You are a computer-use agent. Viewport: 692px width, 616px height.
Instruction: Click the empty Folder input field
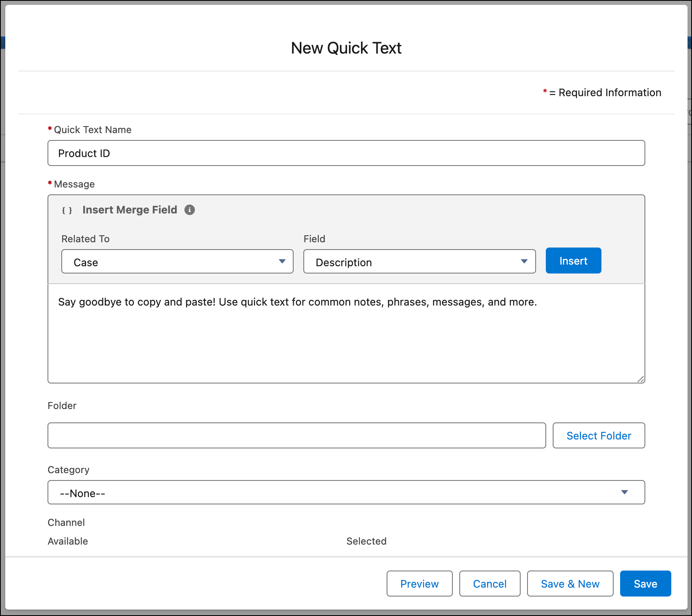[x=297, y=435]
